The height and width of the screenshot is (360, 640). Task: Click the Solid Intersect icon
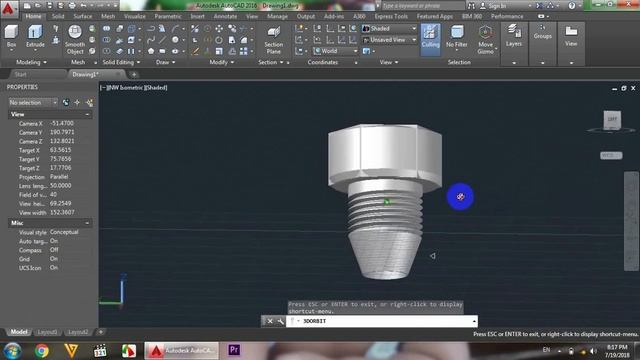pos(107,51)
